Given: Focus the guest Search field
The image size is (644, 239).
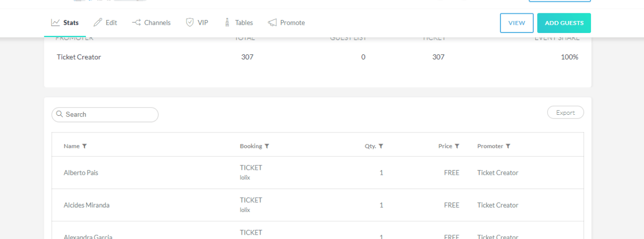Looking at the screenshot, I should [x=110, y=115].
